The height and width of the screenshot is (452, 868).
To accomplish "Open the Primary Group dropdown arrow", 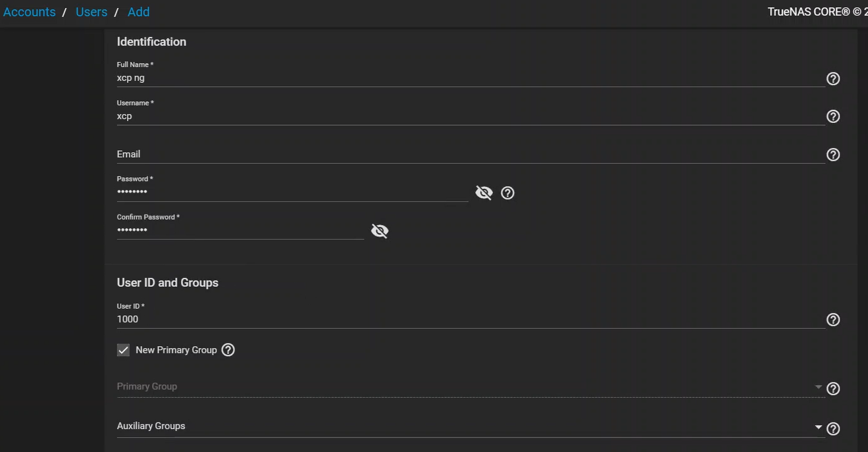I will click(x=819, y=387).
